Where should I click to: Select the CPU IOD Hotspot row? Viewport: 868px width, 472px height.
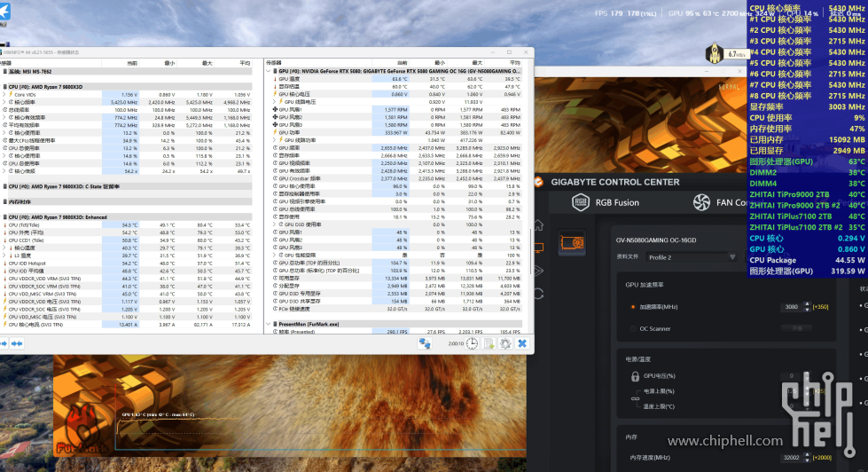[x=127, y=264]
